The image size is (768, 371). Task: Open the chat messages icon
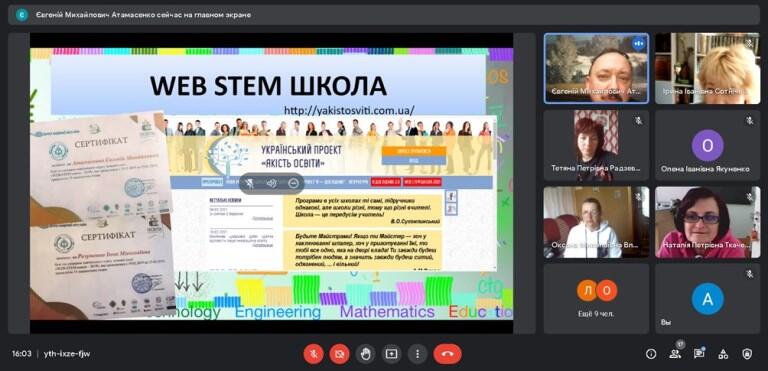pyautogui.click(x=699, y=354)
